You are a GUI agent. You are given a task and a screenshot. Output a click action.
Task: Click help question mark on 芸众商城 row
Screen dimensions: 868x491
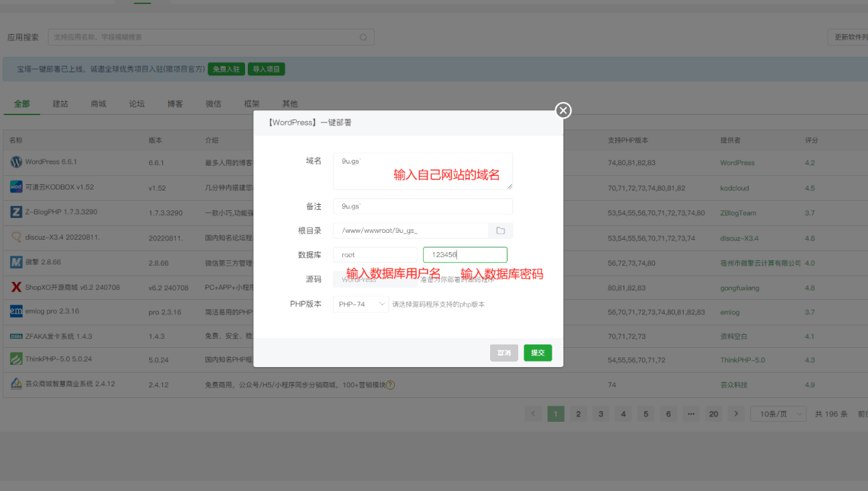point(390,385)
